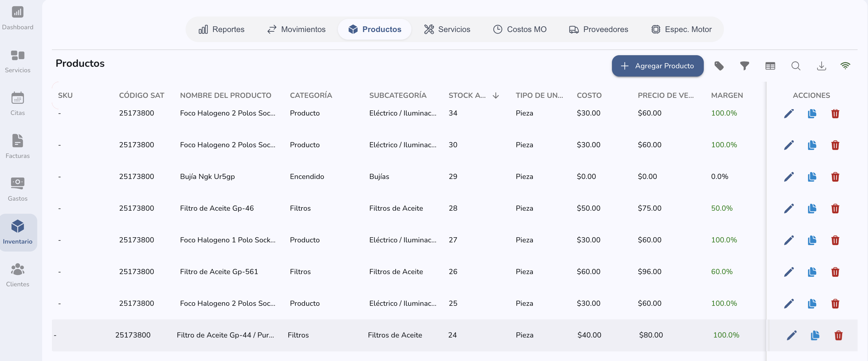Edit the Filtro de Aceite Gp-44 row
This screenshot has width=868, height=361.
(x=791, y=335)
